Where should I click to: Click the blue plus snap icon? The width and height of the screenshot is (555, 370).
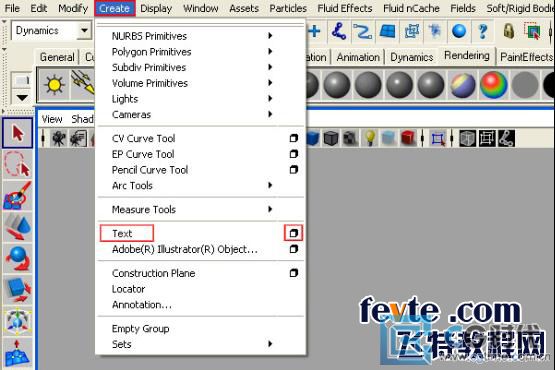pyautogui.click(x=314, y=32)
